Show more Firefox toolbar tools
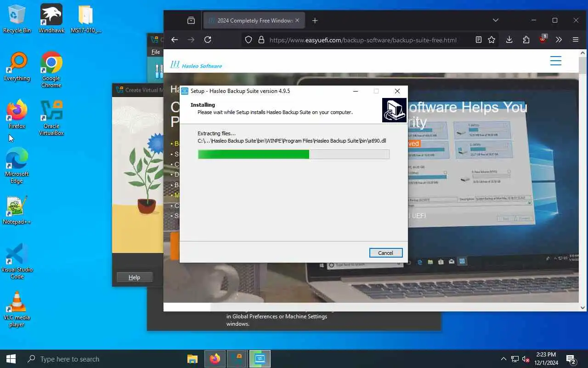Image resolution: width=588 pixels, height=368 pixels. 559,40
